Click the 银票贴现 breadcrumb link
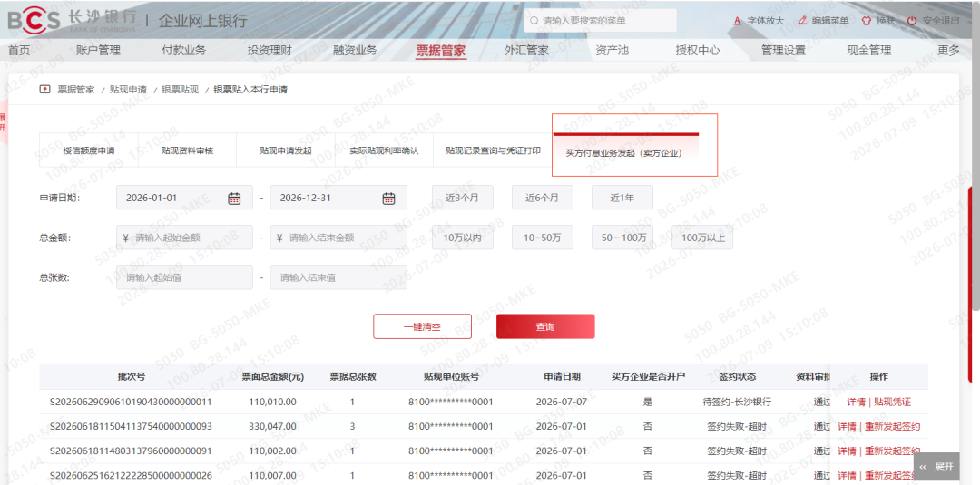Image resolution: width=980 pixels, height=485 pixels. 180,89
